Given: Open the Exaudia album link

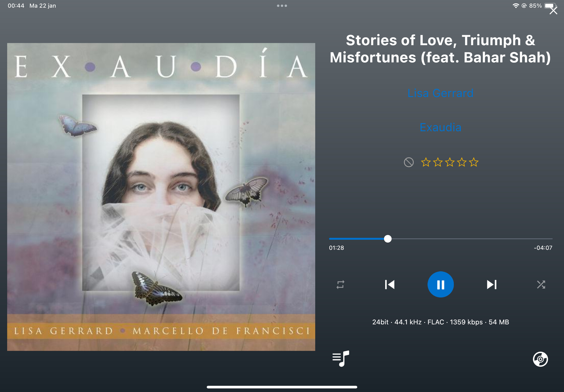Looking at the screenshot, I should [440, 127].
